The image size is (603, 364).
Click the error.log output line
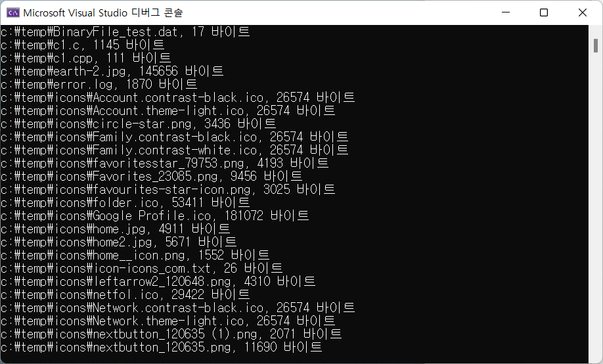pos(99,84)
